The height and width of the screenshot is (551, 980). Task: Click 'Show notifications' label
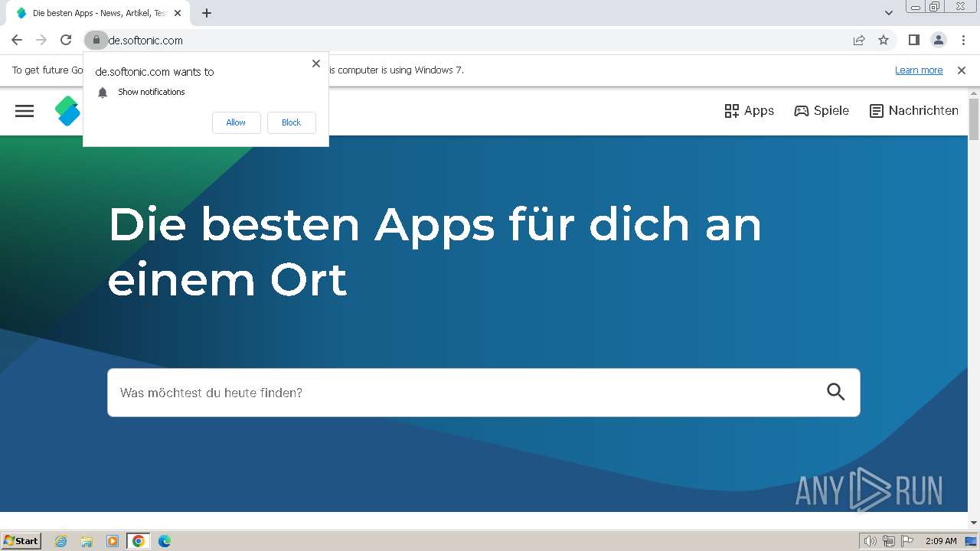152,92
